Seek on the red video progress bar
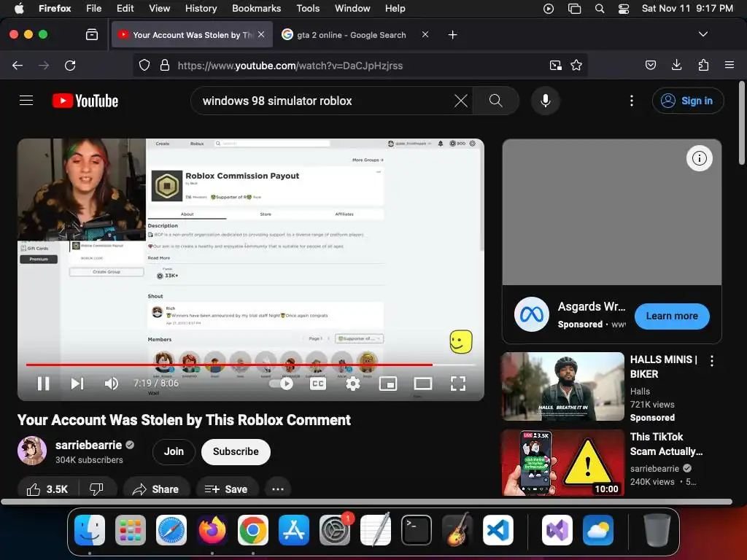The height and width of the screenshot is (560, 747). click(x=251, y=365)
